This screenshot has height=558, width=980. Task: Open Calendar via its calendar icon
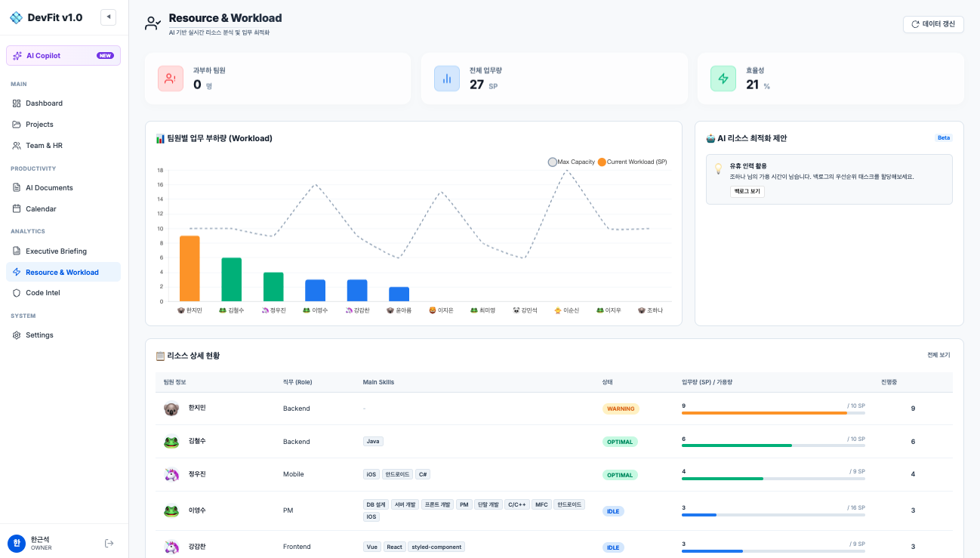coord(15,208)
